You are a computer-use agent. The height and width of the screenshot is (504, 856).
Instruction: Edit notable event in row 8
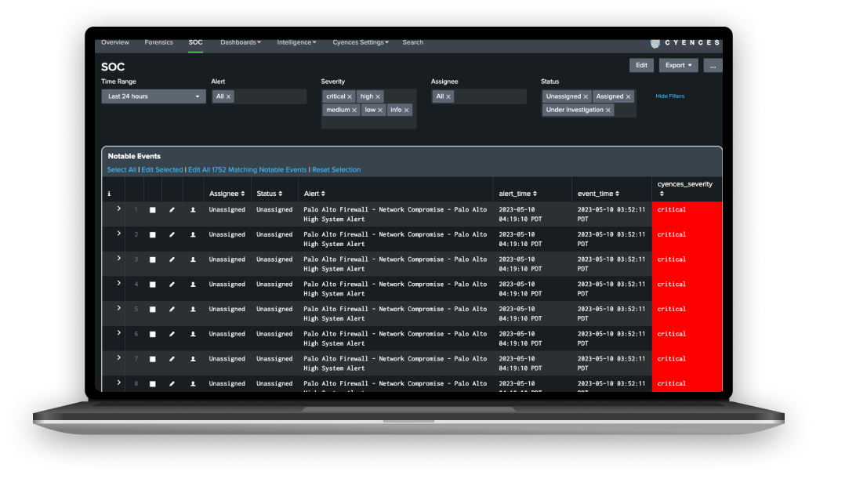click(x=172, y=384)
